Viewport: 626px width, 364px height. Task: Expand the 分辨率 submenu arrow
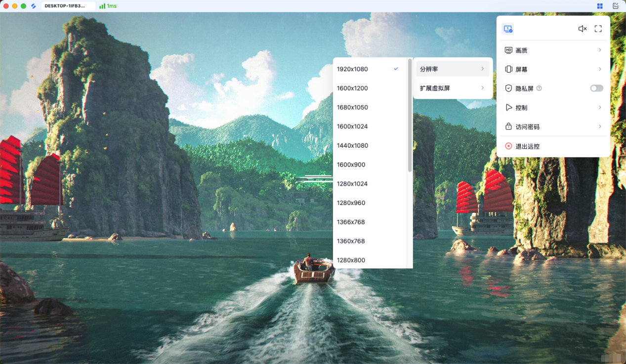(x=482, y=69)
